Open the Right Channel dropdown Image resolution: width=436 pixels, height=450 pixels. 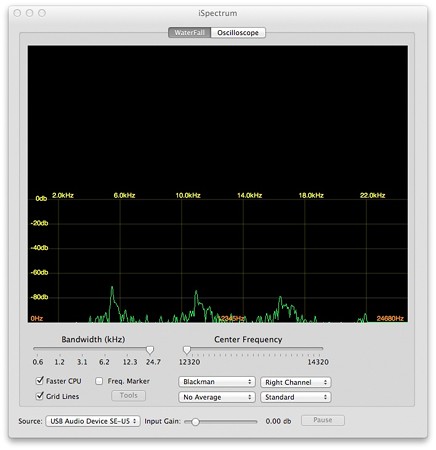(x=296, y=382)
